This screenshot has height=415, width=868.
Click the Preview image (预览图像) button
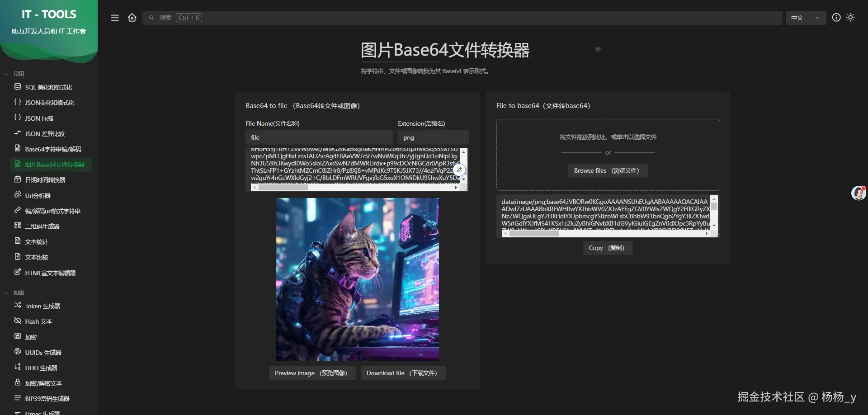click(312, 373)
